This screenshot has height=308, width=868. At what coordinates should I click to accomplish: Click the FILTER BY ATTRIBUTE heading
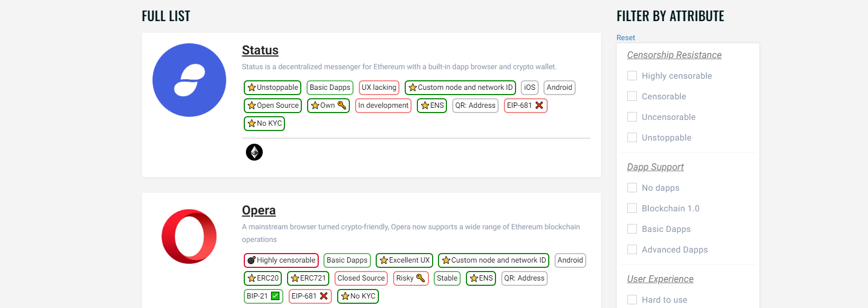point(670,16)
